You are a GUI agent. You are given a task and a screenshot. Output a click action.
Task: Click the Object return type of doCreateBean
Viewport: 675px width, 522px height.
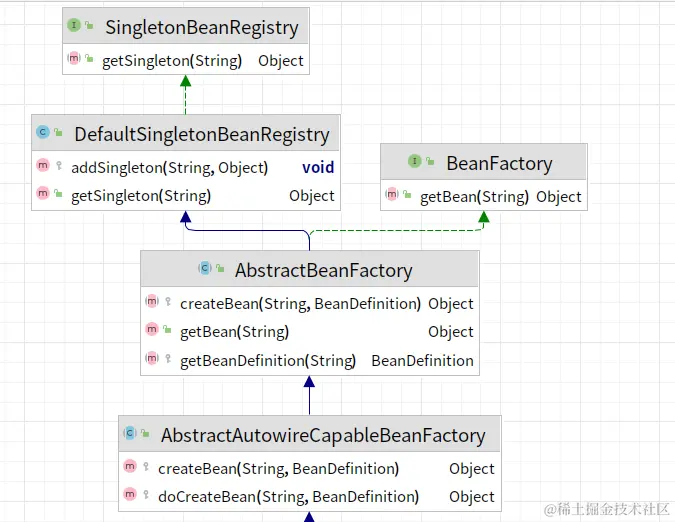click(x=472, y=497)
